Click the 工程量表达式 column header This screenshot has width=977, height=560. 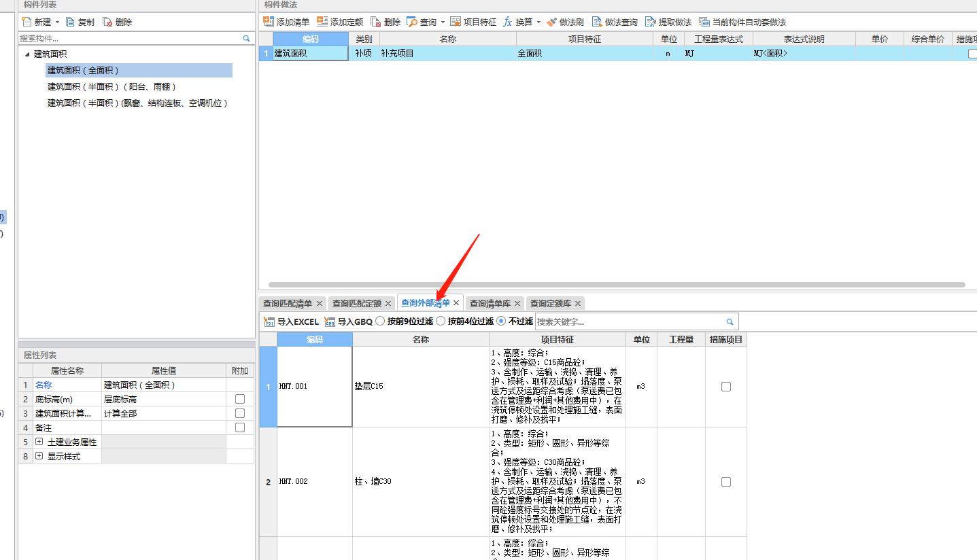pos(718,39)
